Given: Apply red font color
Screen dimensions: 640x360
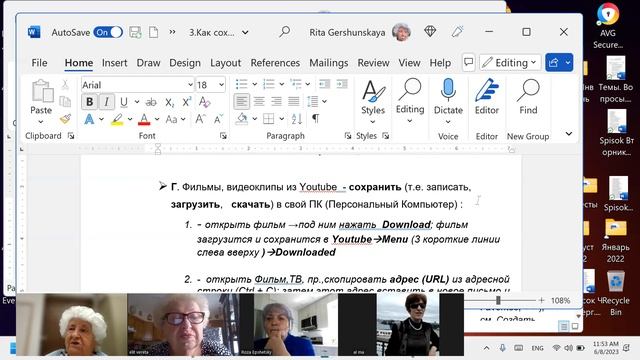Looking at the screenshot, I should (x=144, y=119).
